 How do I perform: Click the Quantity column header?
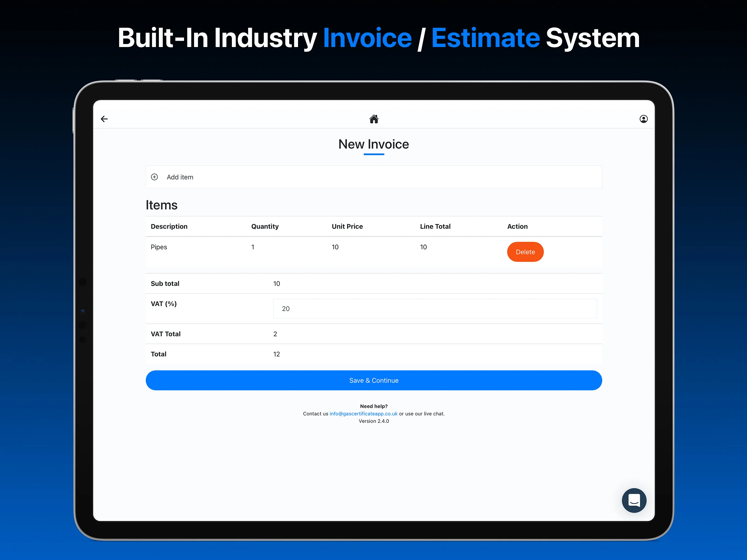coord(265,226)
